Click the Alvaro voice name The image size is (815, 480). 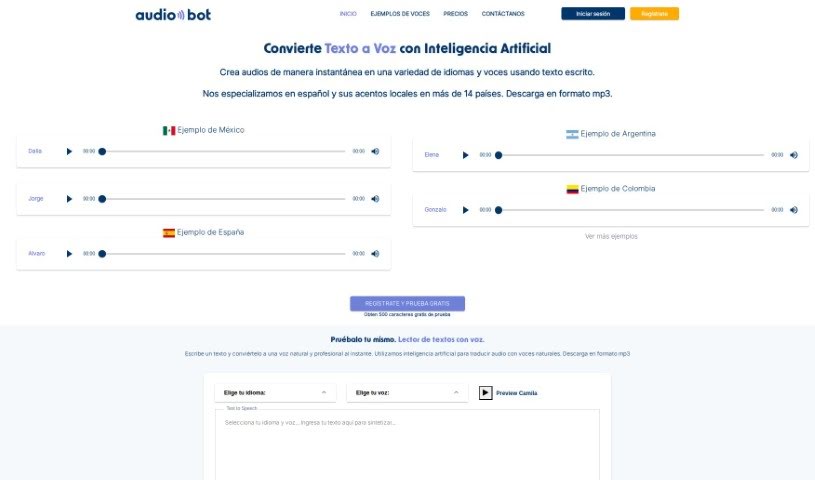[x=36, y=254]
